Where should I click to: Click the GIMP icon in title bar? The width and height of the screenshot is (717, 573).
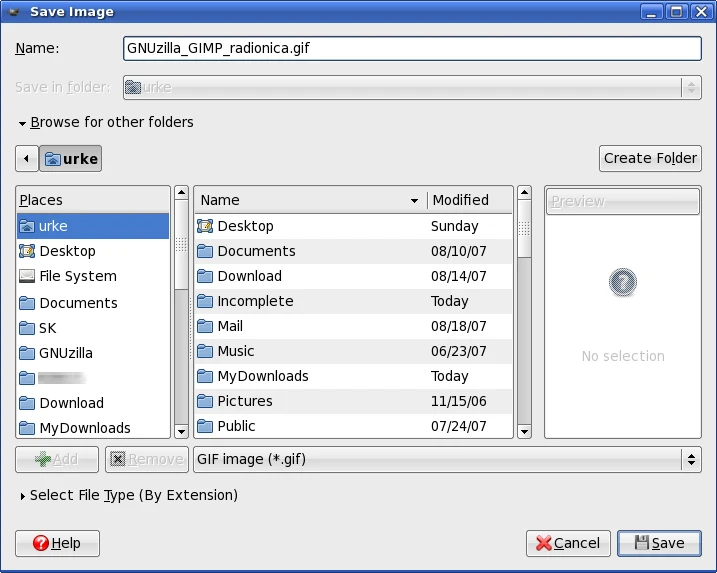tap(14, 11)
